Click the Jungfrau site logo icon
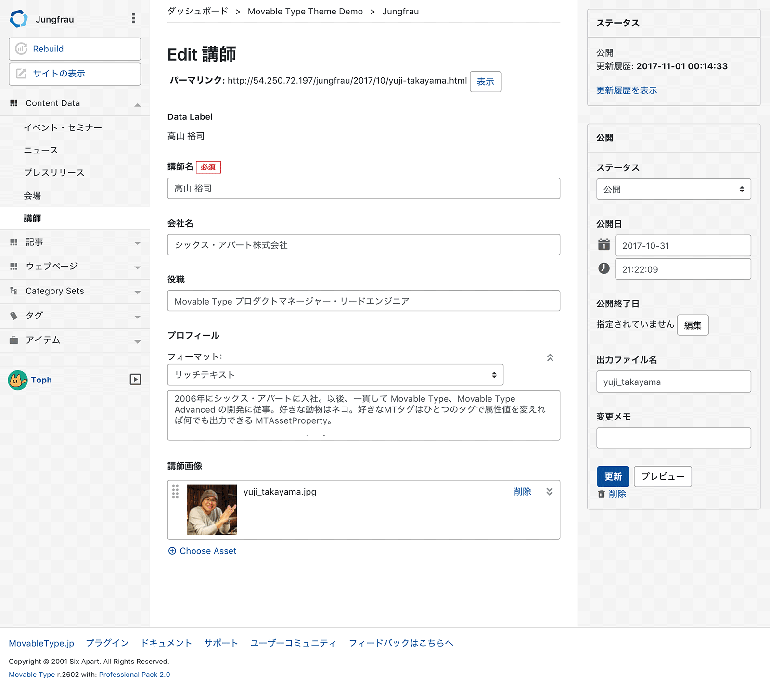 19,19
